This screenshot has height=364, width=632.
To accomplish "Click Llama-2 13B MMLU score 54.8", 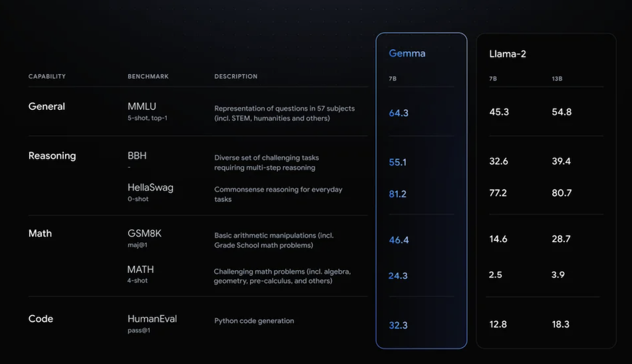I will 561,112.
